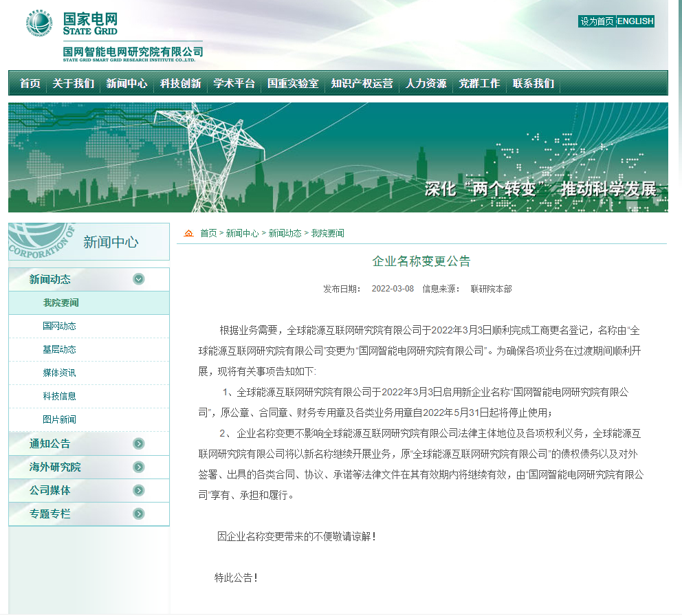This screenshot has height=616, width=682.
Task: Expand the 公司媒体 sidebar section arrow
Action: [x=139, y=490]
